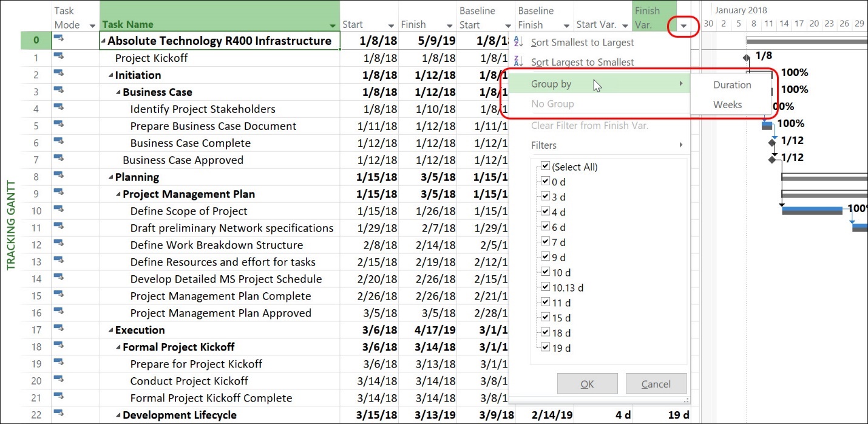Click the task mode icon for Execution row
Image resolution: width=868 pixels, height=424 pixels.
(x=59, y=328)
